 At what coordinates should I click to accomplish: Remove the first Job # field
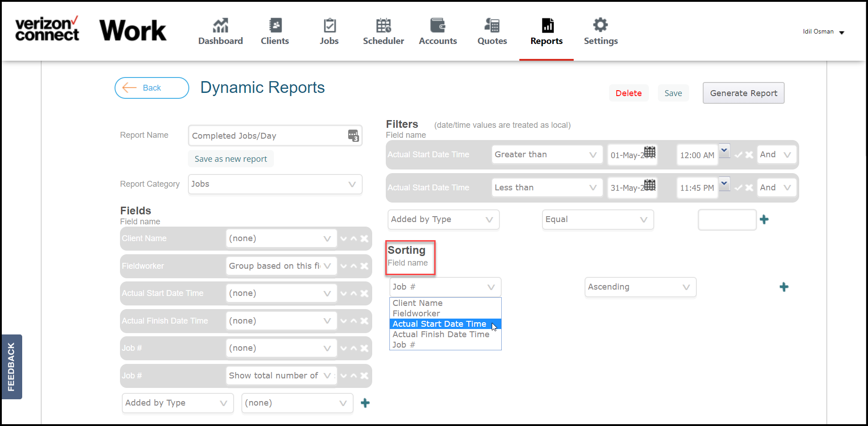[x=364, y=349]
